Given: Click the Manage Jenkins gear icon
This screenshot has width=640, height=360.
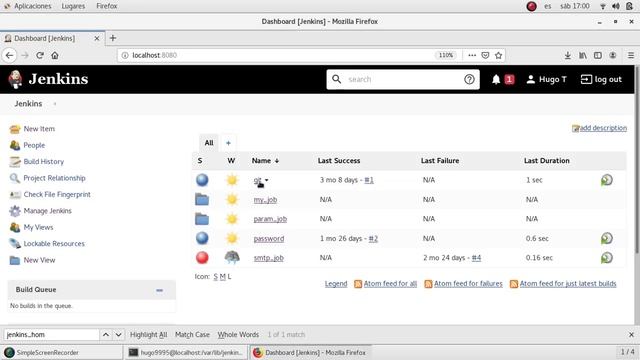Looking at the screenshot, I should [15, 211].
